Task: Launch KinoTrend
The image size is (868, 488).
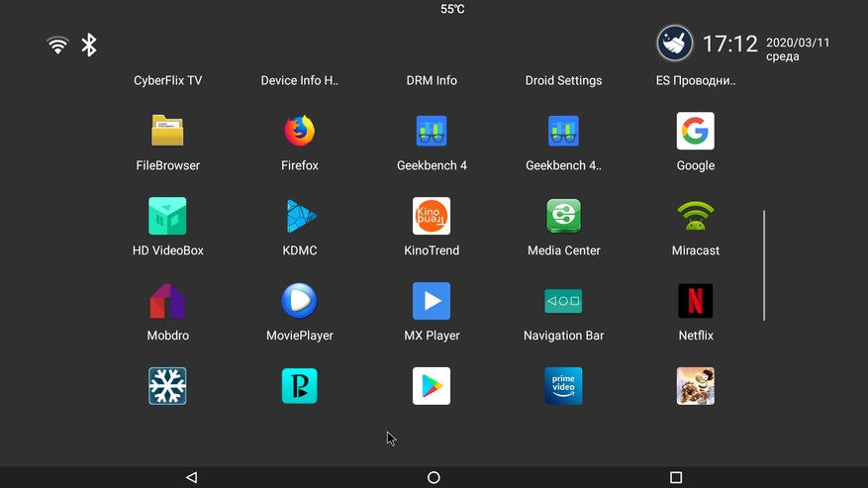Action: (x=432, y=216)
